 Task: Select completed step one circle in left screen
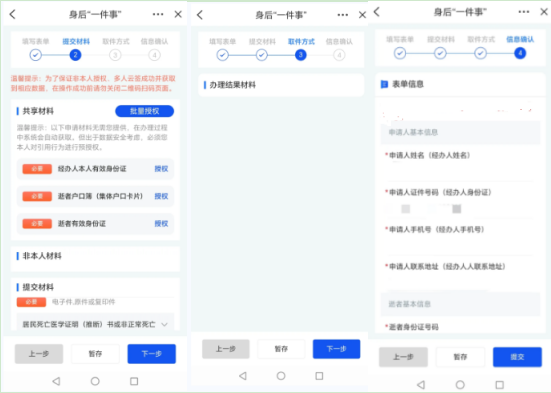coord(35,55)
